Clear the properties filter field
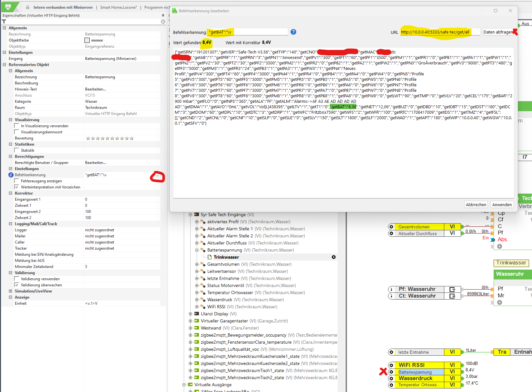The width and height of the screenshot is (532, 392). click(x=163, y=22)
